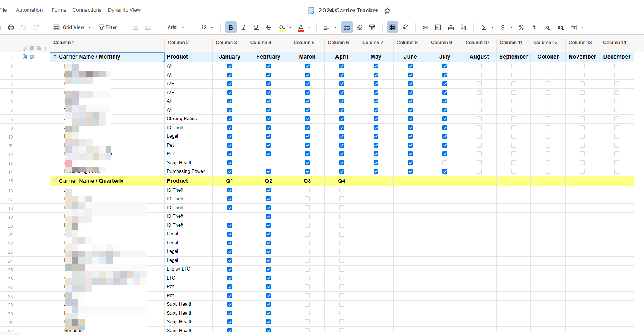Open the Connections menu
Screen dimensions: 644x335
coord(87,10)
